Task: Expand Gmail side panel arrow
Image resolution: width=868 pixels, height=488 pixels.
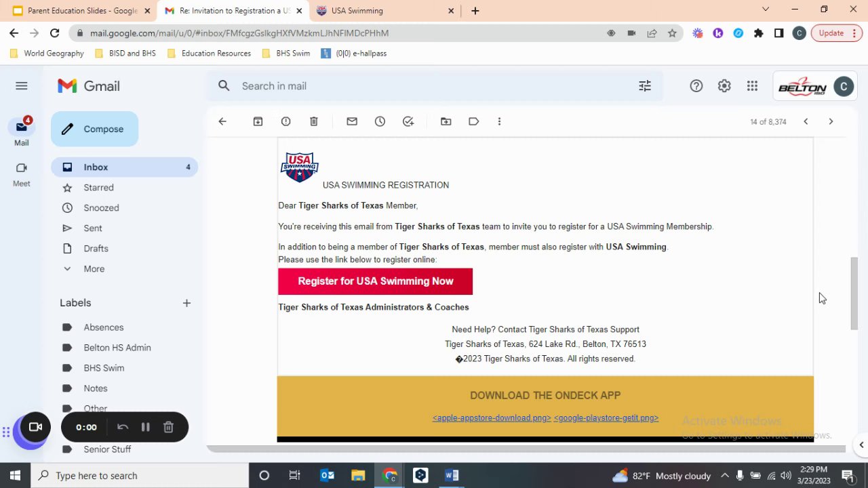Action: click(x=861, y=445)
